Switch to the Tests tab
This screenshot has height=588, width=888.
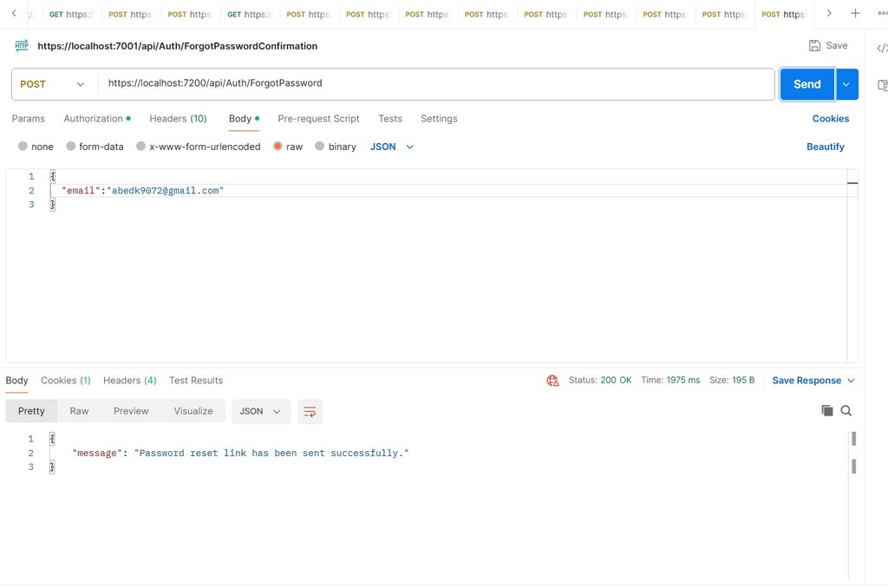(390, 119)
